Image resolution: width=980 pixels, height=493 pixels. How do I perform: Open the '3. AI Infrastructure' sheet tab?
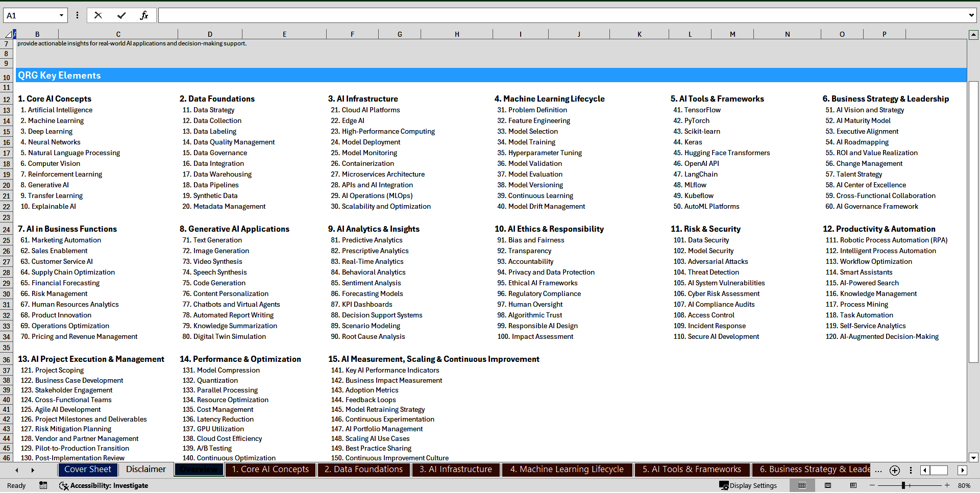[x=456, y=470]
